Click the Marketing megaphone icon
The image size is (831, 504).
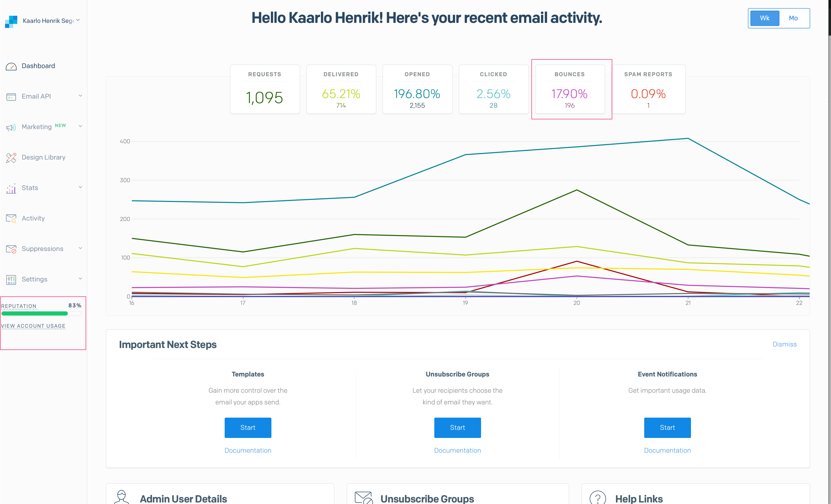pos(11,128)
